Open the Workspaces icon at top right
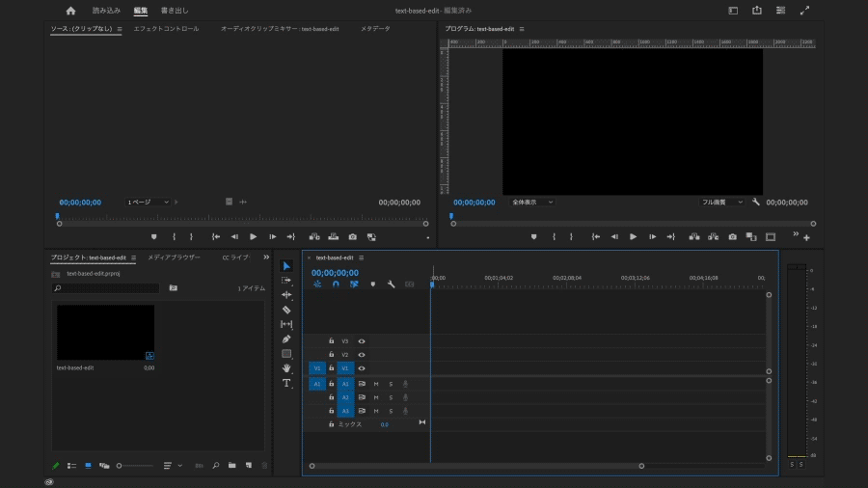 pyautogui.click(x=733, y=11)
